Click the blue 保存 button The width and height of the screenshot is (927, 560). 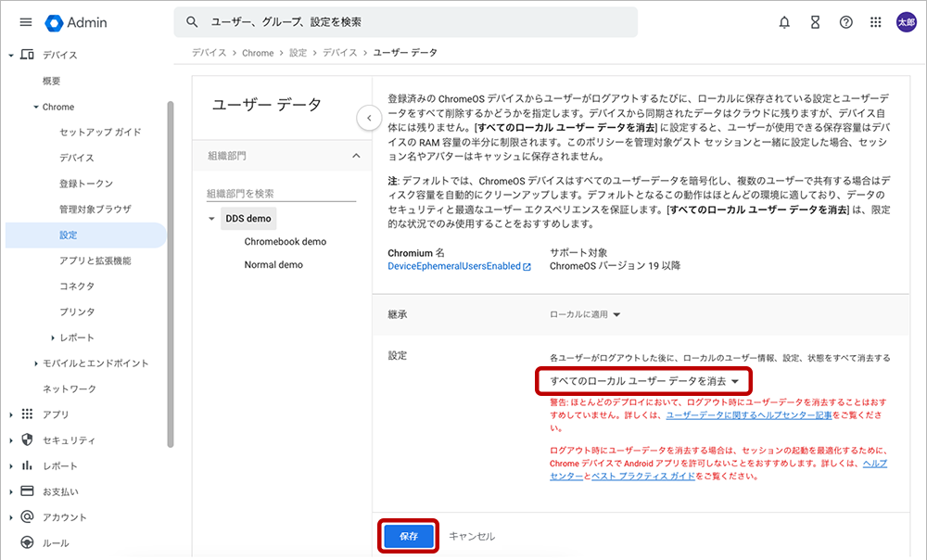pyautogui.click(x=408, y=536)
